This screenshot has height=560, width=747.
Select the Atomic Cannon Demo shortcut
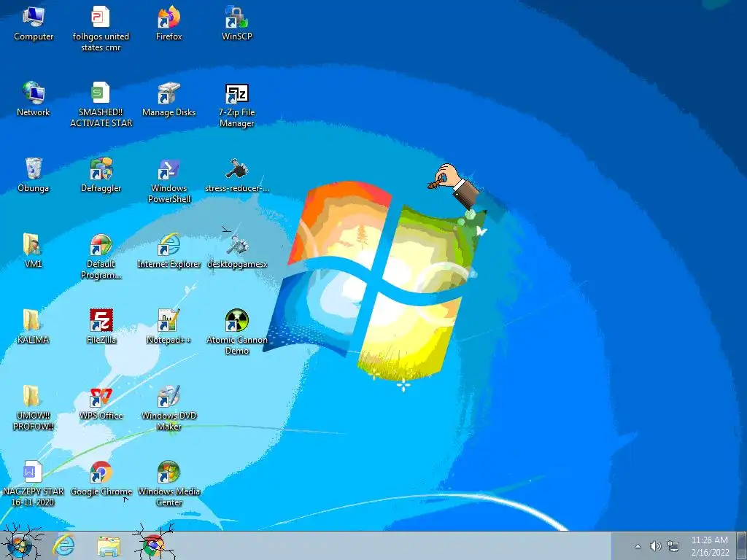(237, 332)
